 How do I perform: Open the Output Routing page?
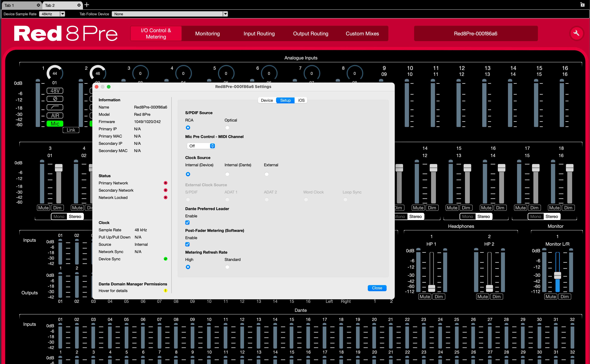(311, 33)
